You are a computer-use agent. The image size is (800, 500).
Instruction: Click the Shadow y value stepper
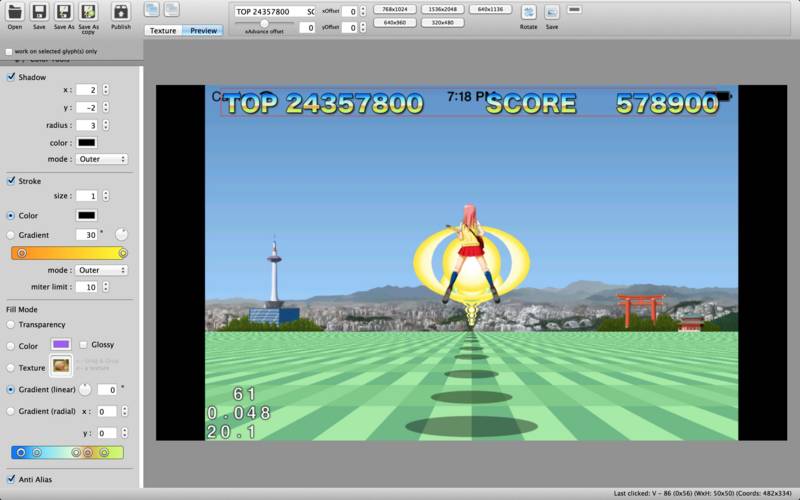click(x=105, y=107)
